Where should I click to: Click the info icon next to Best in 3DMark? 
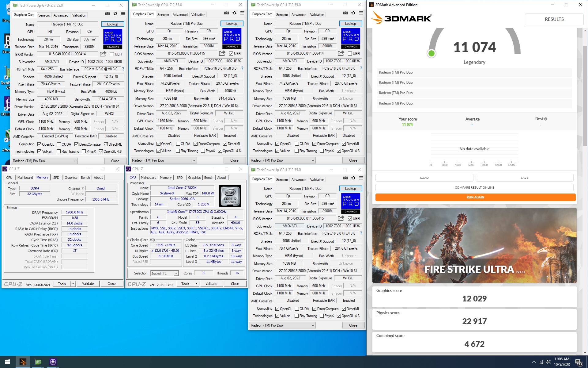click(546, 119)
